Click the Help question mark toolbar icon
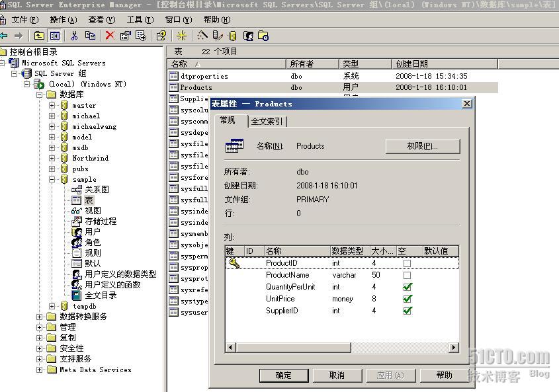 click(161, 36)
